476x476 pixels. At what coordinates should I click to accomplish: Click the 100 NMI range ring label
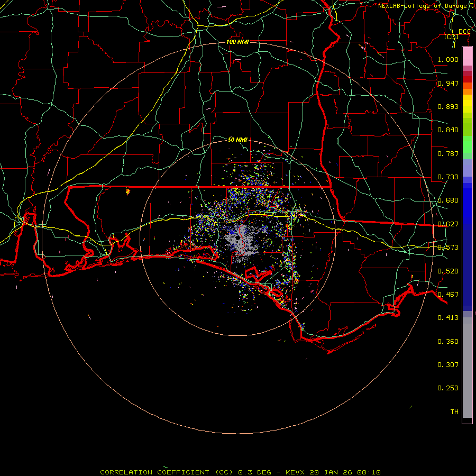pyautogui.click(x=237, y=42)
